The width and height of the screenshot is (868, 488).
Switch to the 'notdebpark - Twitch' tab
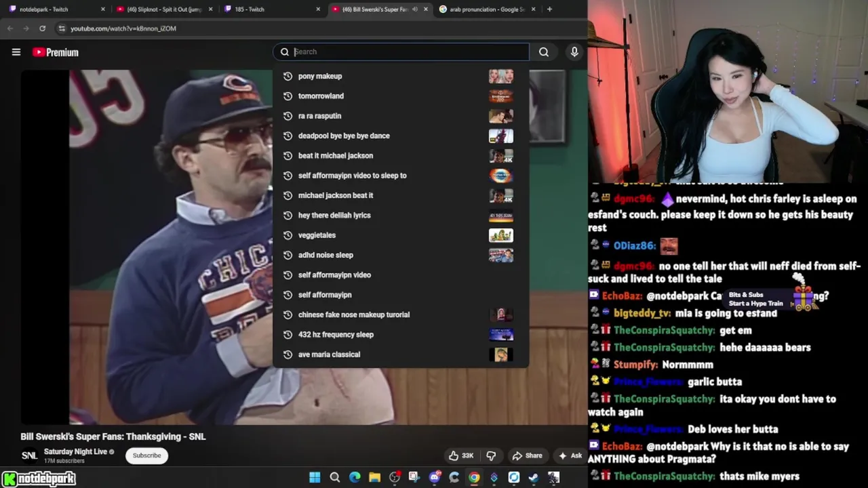[54, 9]
